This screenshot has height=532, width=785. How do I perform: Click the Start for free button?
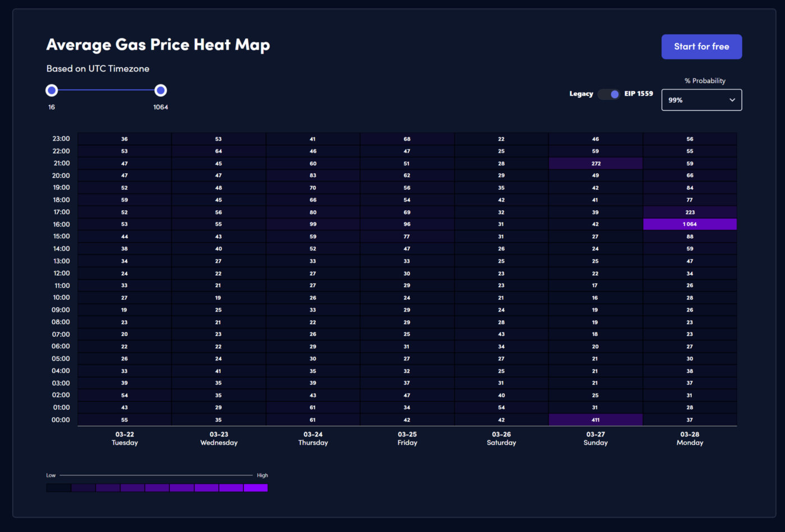[x=701, y=47]
